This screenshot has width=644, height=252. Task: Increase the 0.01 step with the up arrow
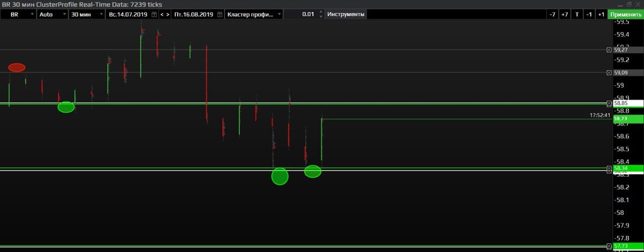tap(321, 12)
